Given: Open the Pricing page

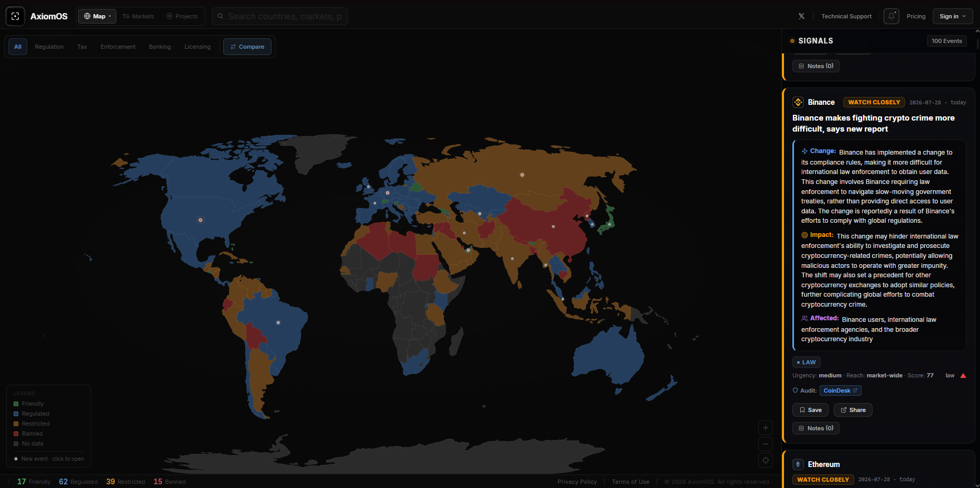Looking at the screenshot, I should (x=916, y=16).
